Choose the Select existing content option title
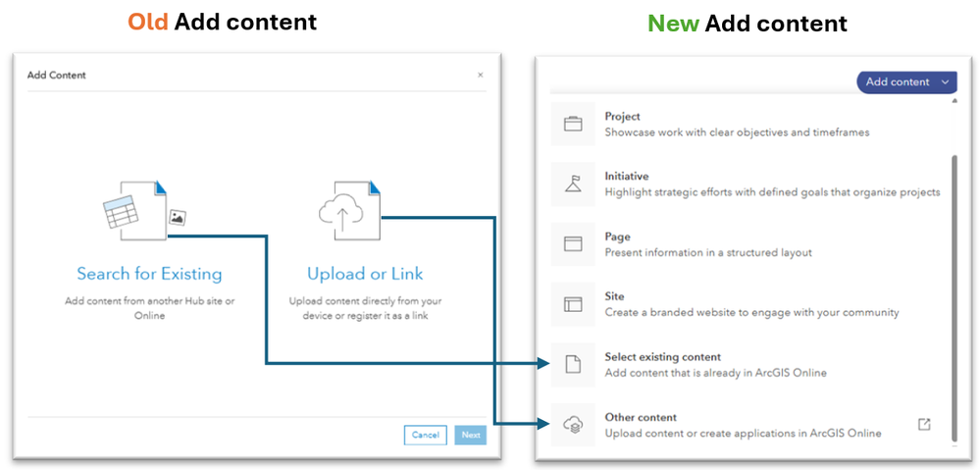Image resolution: width=980 pixels, height=470 pixels. click(662, 357)
